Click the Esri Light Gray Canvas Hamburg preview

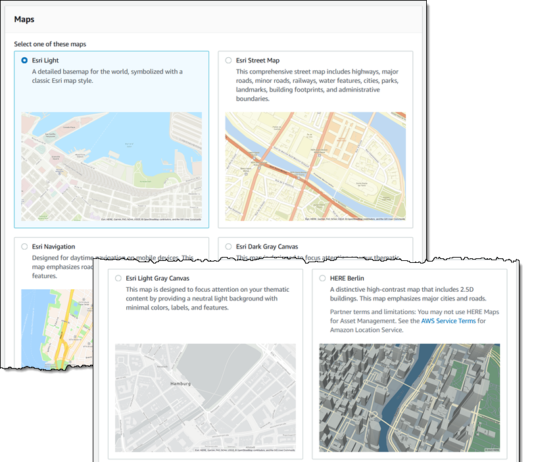click(205, 398)
